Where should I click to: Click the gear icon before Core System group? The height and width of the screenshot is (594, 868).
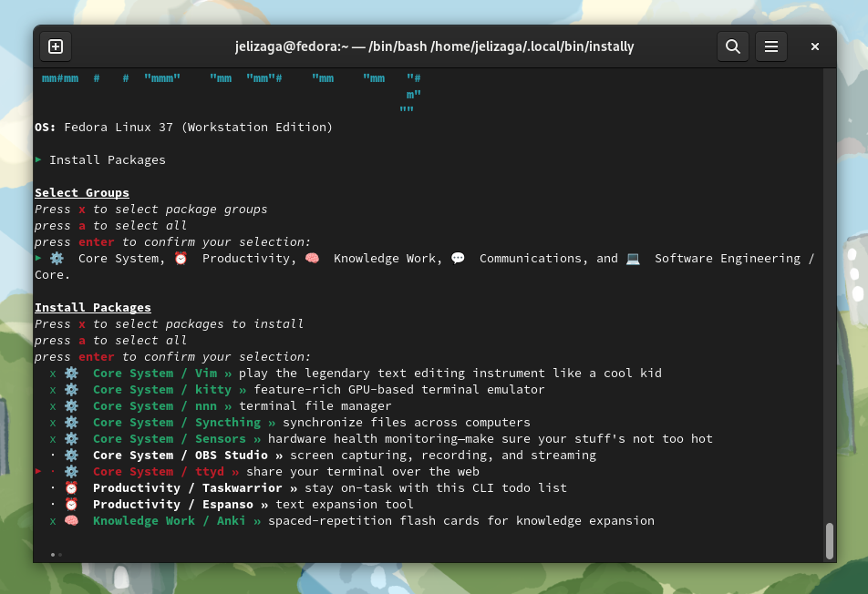pyautogui.click(x=57, y=259)
